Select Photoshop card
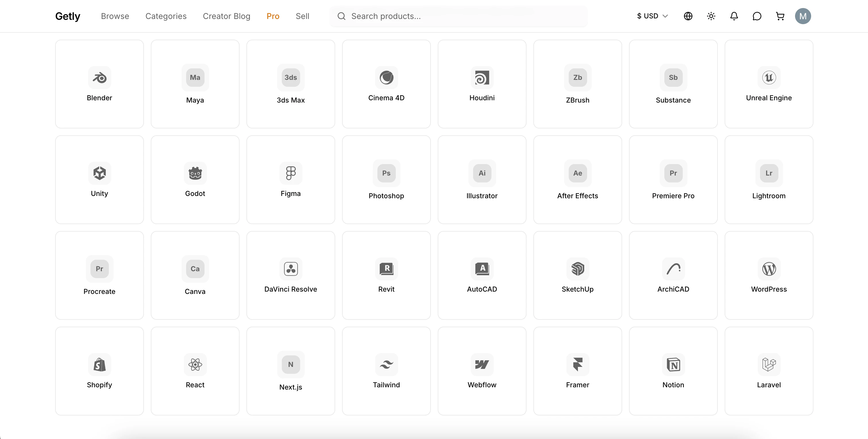The width and height of the screenshot is (868, 439). coord(387,180)
